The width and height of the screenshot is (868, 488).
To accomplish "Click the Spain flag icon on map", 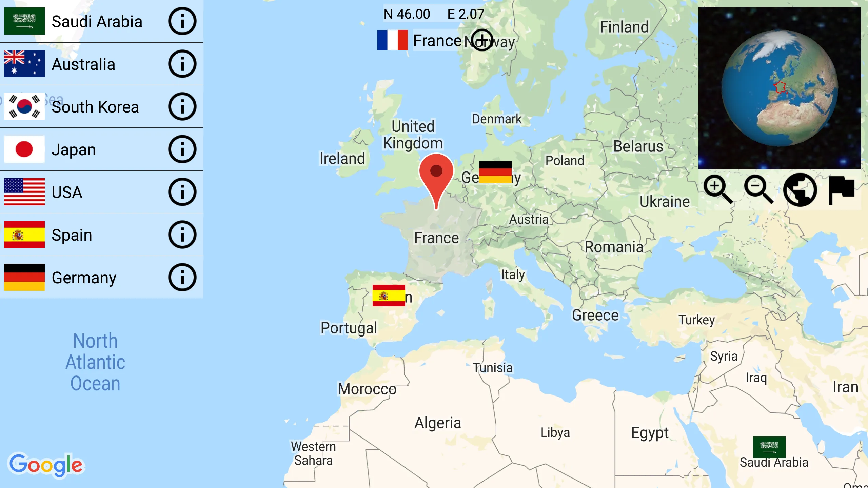I will pos(387,296).
